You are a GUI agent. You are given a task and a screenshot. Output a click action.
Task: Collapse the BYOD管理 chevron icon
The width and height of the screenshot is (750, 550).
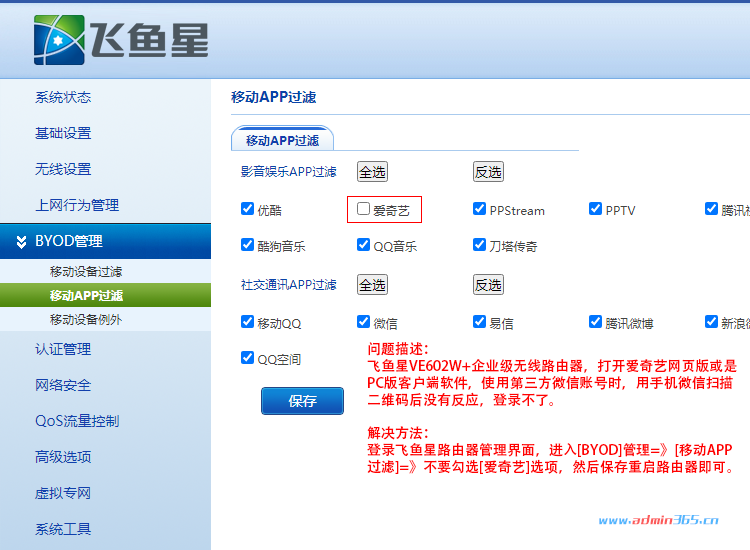(x=21, y=242)
